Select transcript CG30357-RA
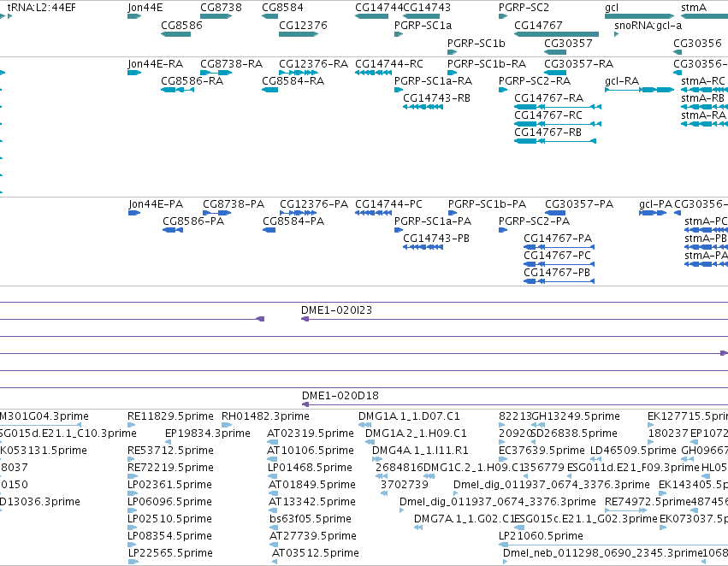This screenshot has height=566, width=728. point(578,64)
